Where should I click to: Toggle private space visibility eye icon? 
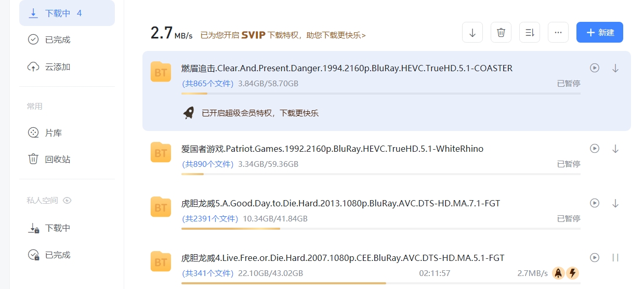[67, 201]
